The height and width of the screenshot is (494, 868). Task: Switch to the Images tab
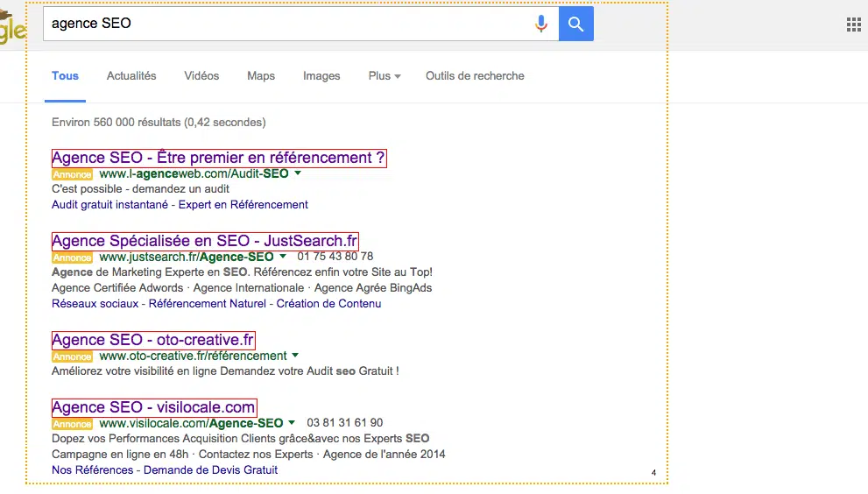pyautogui.click(x=321, y=76)
